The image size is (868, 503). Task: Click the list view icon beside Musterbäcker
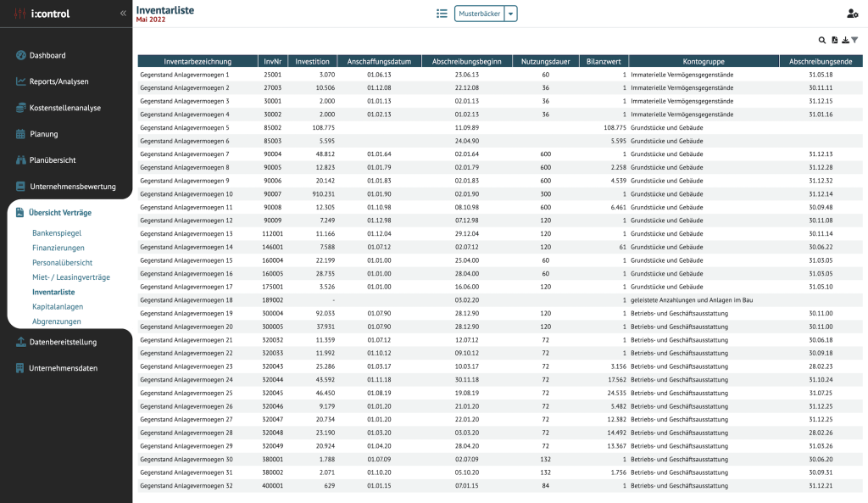pos(442,14)
